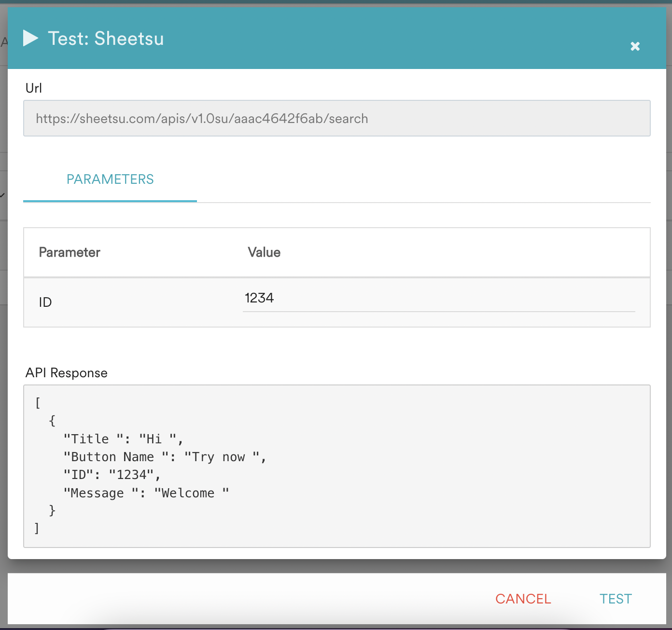Viewport: 672px width, 630px height.
Task: Click the ID parameter cell
Action: point(45,302)
